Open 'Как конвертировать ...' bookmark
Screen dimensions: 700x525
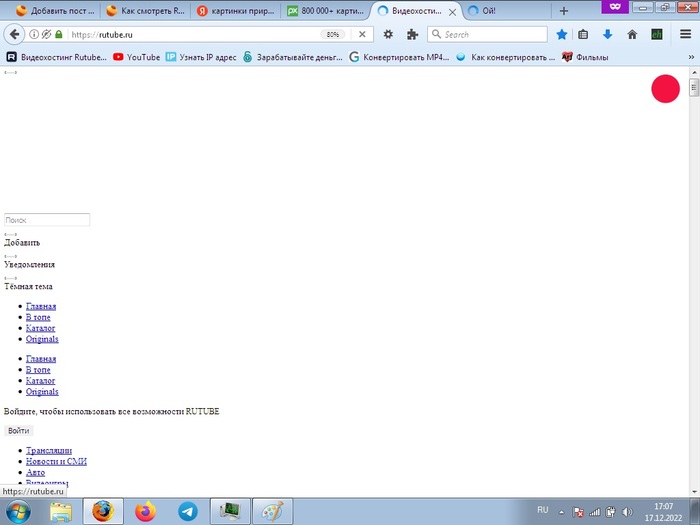coord(505,57)
